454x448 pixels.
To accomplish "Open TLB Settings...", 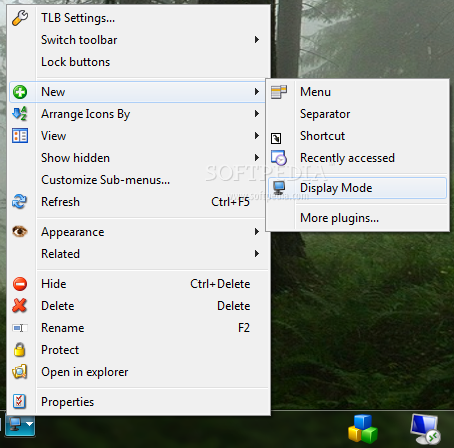I will [139, 18].
